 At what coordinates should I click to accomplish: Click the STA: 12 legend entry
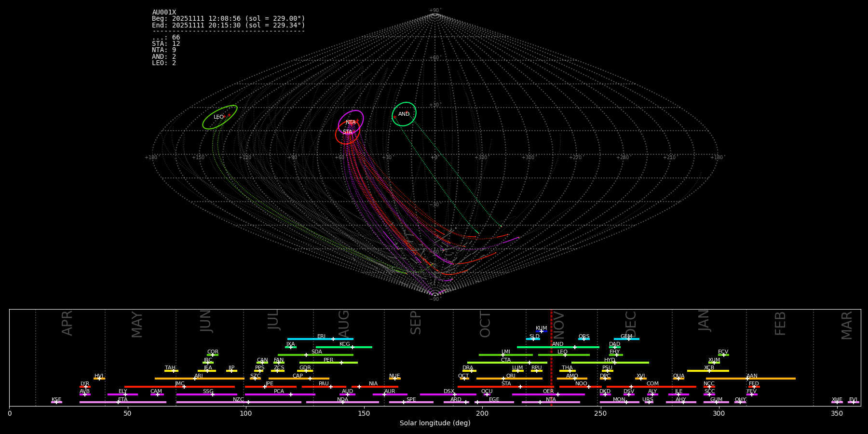click(x=166, y=44)
